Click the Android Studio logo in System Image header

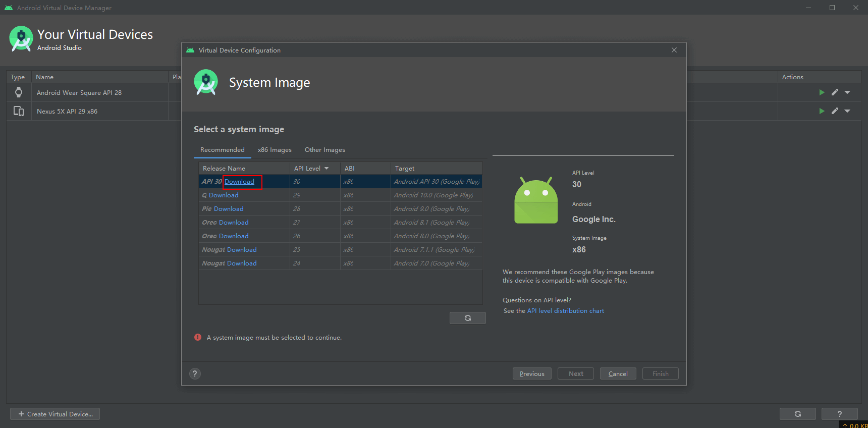coord(206,82)
